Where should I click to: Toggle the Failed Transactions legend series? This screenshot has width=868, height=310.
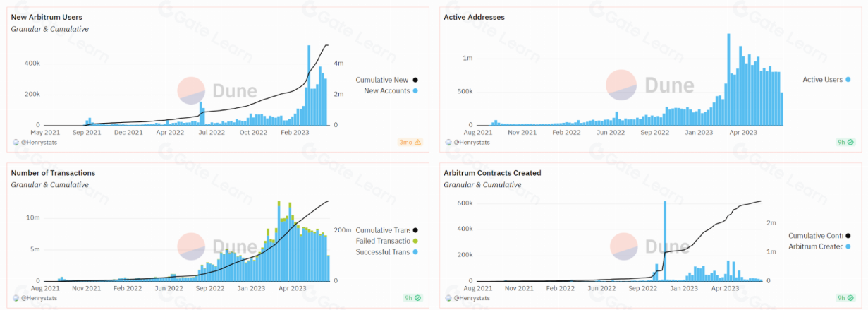click(x=384, y=242)
